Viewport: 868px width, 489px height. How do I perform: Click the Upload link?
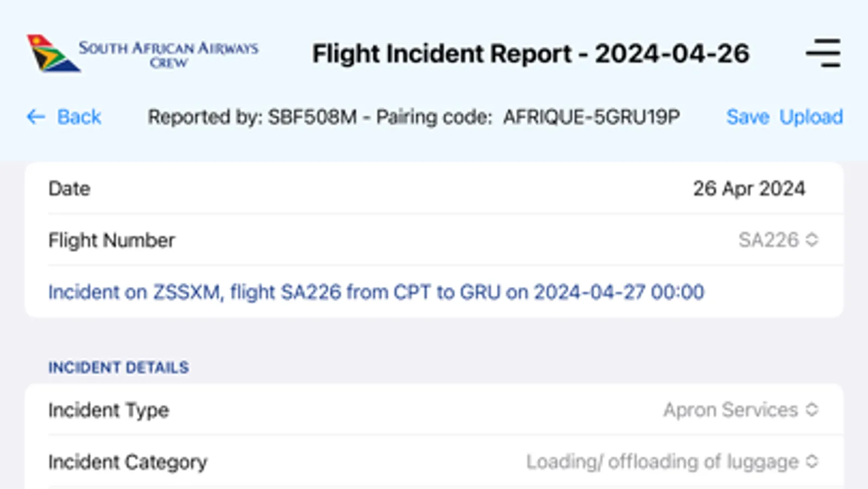(x=812, y=116)
